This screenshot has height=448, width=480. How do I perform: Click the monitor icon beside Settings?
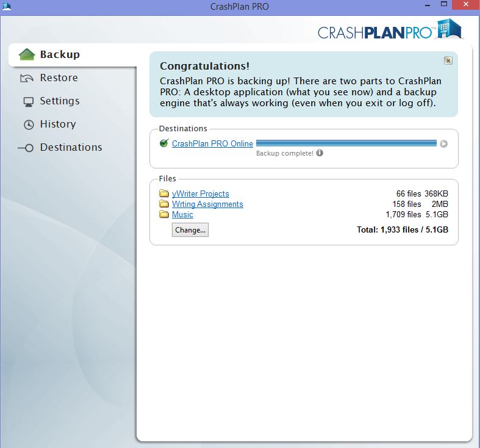pos(29,102)
